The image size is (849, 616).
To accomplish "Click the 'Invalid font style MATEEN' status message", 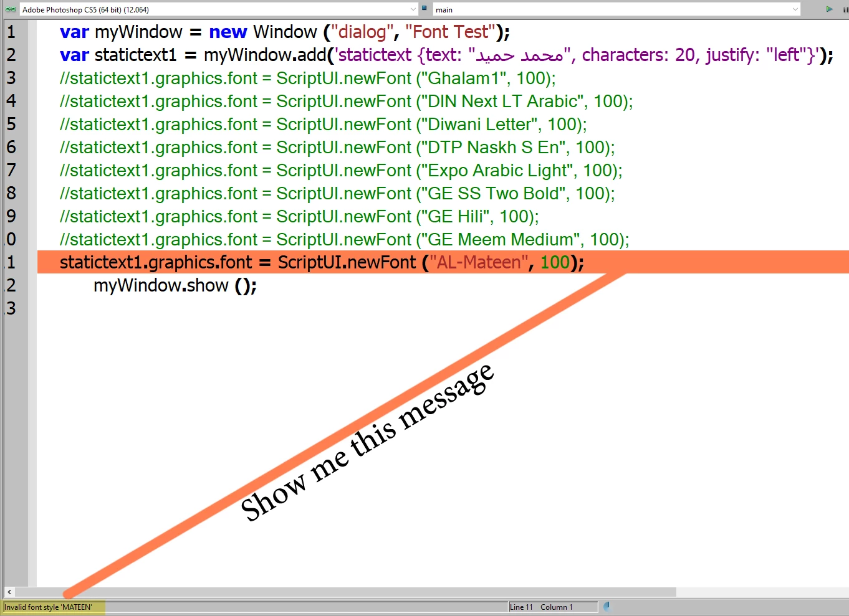I will [49, 607].
